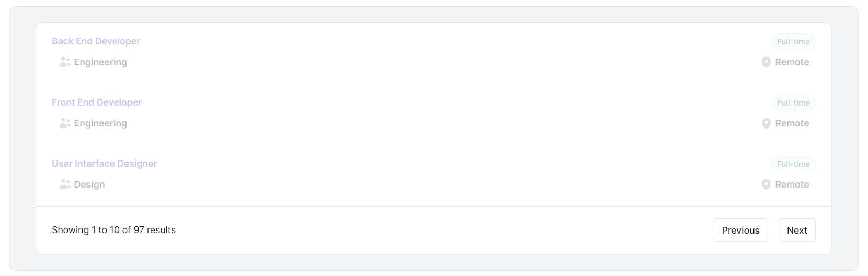
Task: Select the Full-time badge on Front End Developer
Action: (x=793, y=103)
